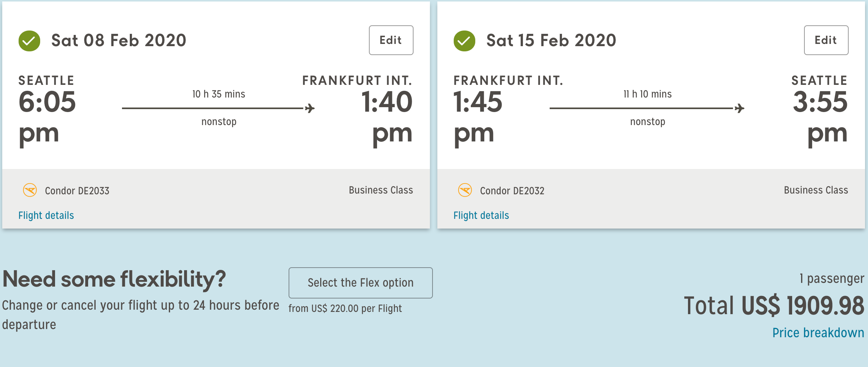This screenshot has height=367, width=868.
Task: Click airplane arrow icon on return flight
Action: coord(739,108)
